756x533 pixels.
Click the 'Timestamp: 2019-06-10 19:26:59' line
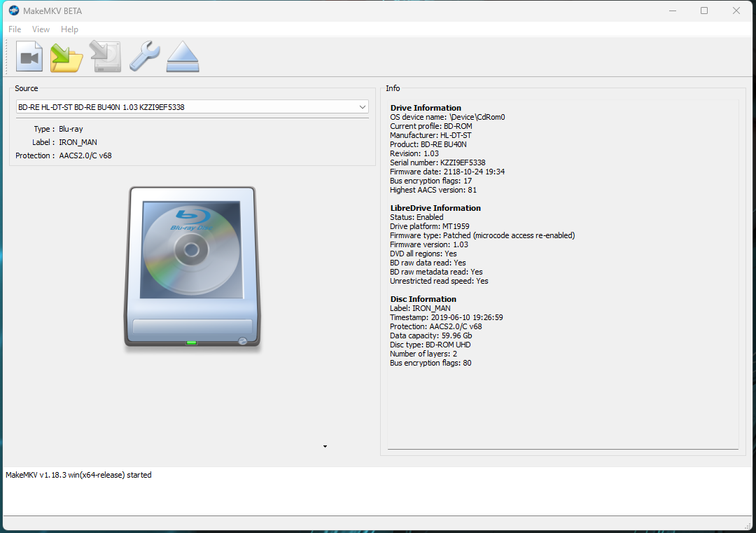tap(447, 318)
